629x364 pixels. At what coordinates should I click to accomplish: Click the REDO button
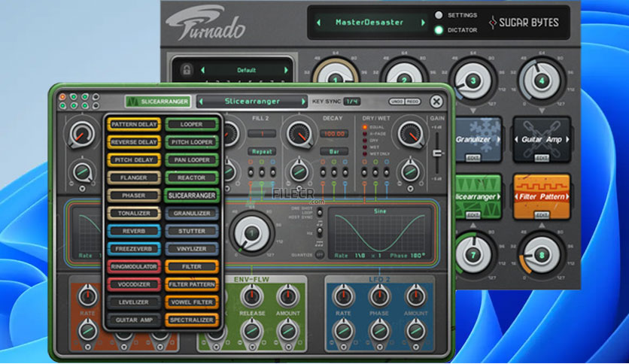tap(412, 102)
